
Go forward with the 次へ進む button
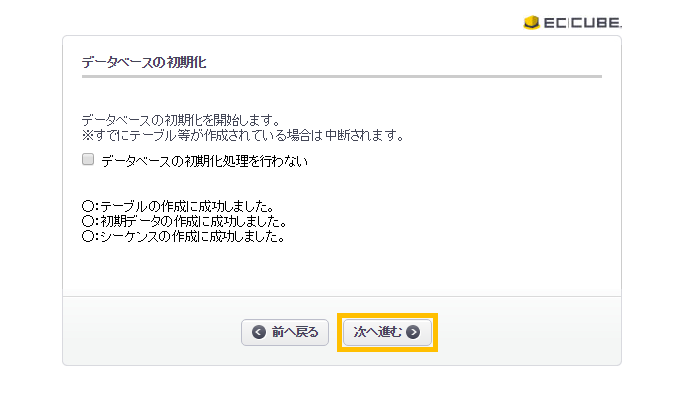[387, 332]
